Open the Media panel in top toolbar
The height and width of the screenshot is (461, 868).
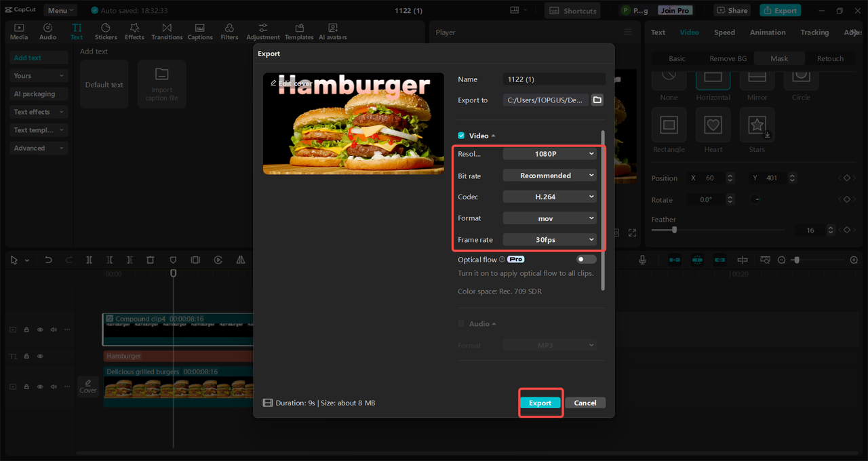19,31
